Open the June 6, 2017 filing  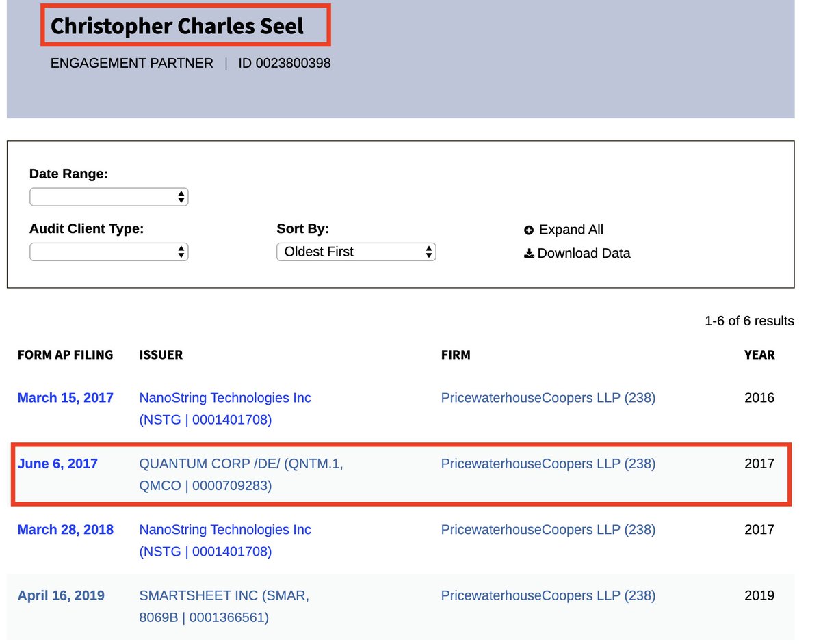tap(57, 464)
